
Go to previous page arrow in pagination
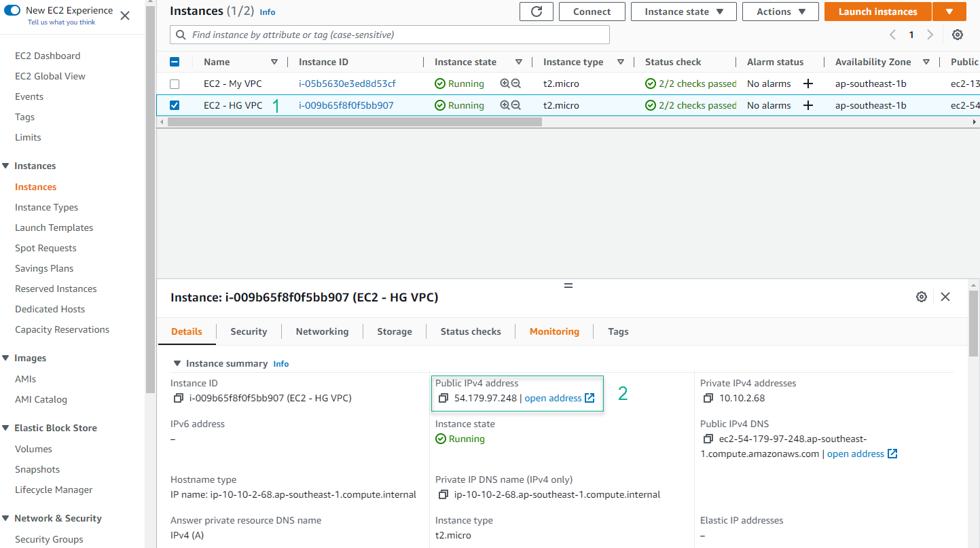(x=892, y=35)
